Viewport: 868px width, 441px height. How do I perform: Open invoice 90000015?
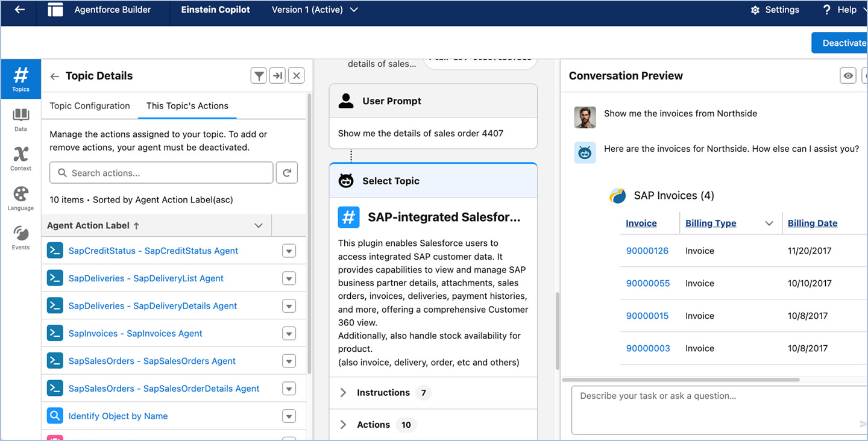[647, 316]
